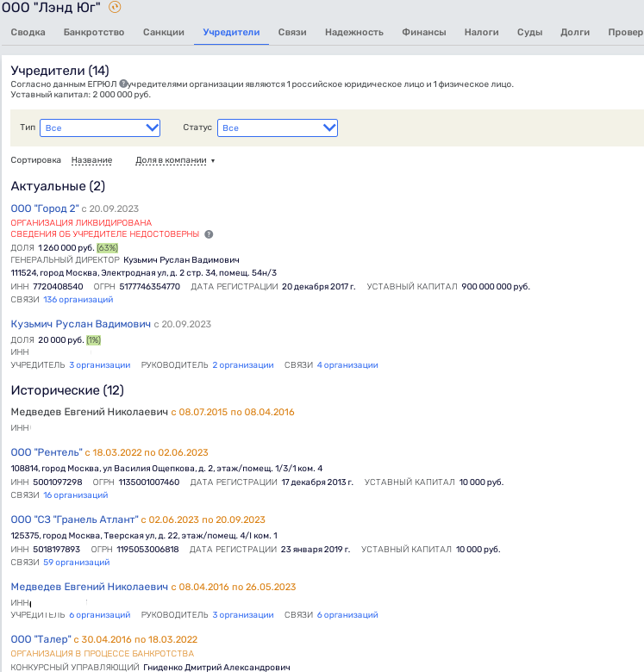
Task: Open Кузьмич's СВЯЗИ 4 организации link
Action: 347,365
